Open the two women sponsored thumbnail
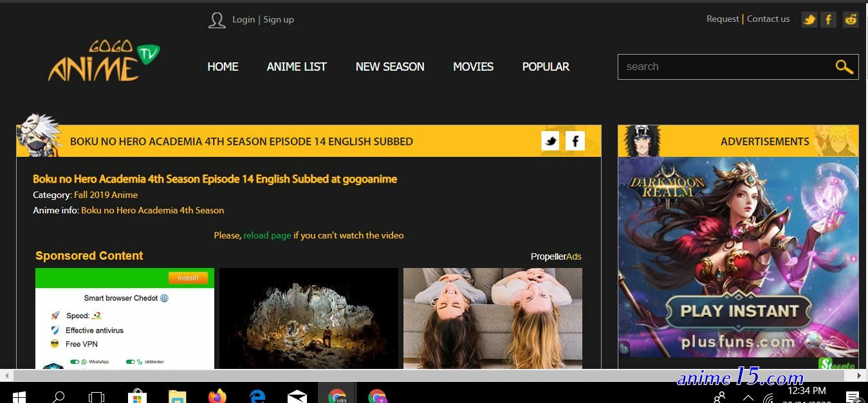 pyautogui.click(x=493, y=318)
